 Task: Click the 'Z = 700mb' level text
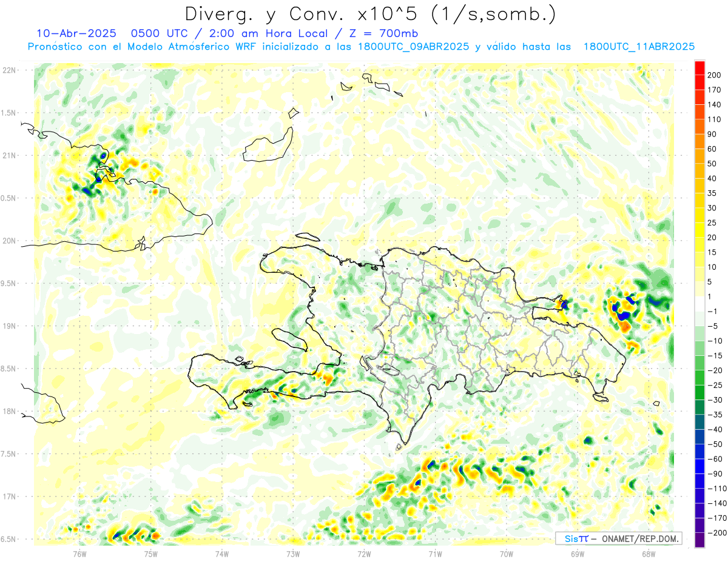383,33
